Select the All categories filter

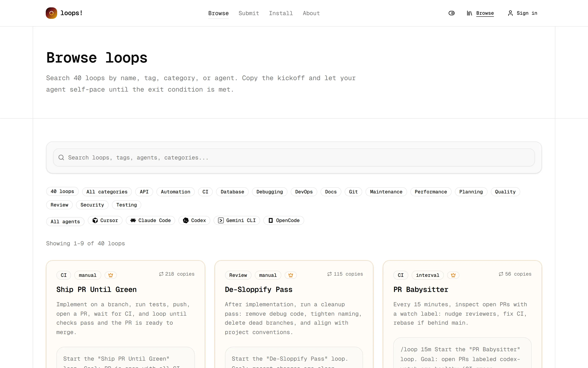pyautogui.click(x=107, y=192)
